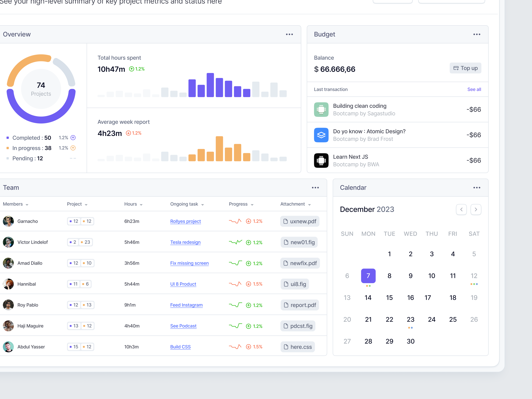Open the Budget panel options menu
This screenshot has width=532, height=399.
point(477,34)
